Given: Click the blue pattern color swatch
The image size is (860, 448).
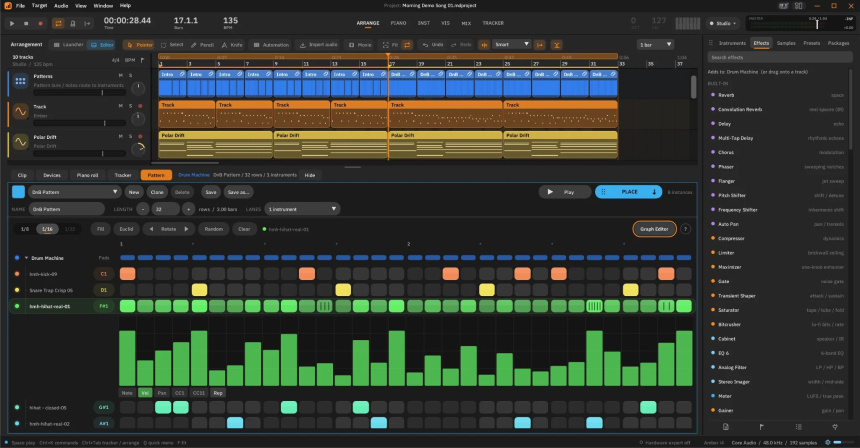Looking at the screenshot, I should (18, 192).
